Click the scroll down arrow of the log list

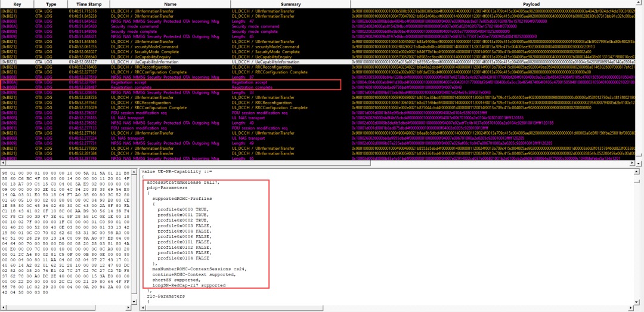640,164
